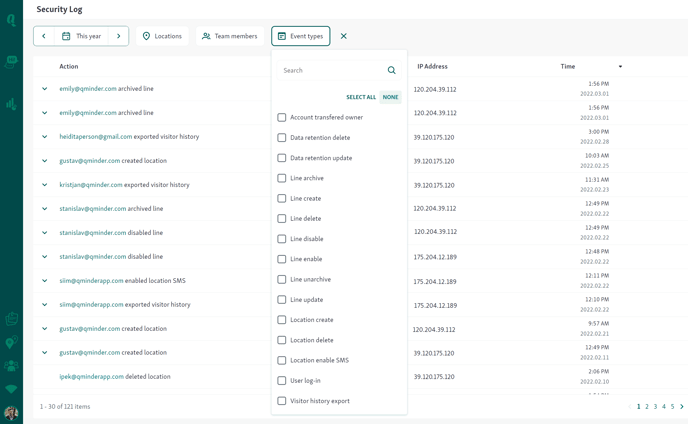Check Line update event type
688x424 pixels.
tap(282, 299)
